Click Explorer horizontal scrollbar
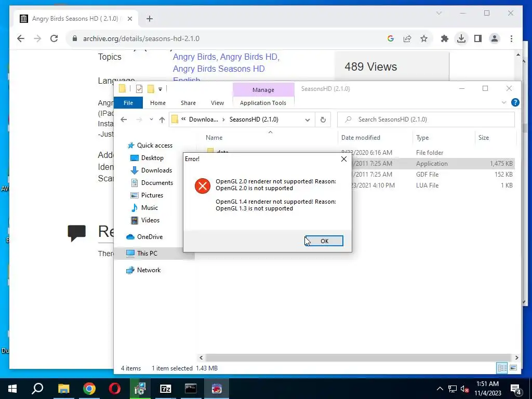 click(x=358, y=357)
